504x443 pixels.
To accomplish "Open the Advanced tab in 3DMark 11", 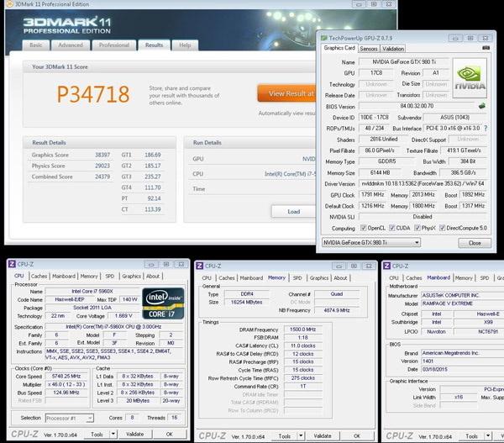I will (71, 45).
